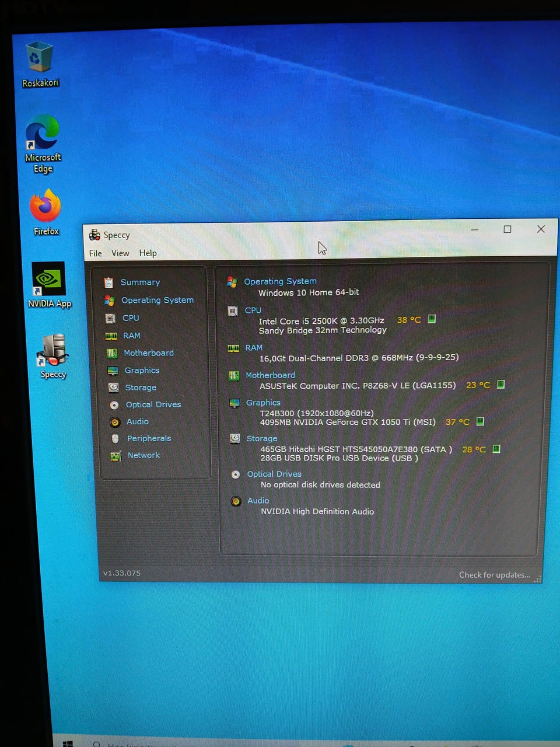Select the Speccy desktop shortcut
This screenshot has width=560, height=747.
pos(53,356)
